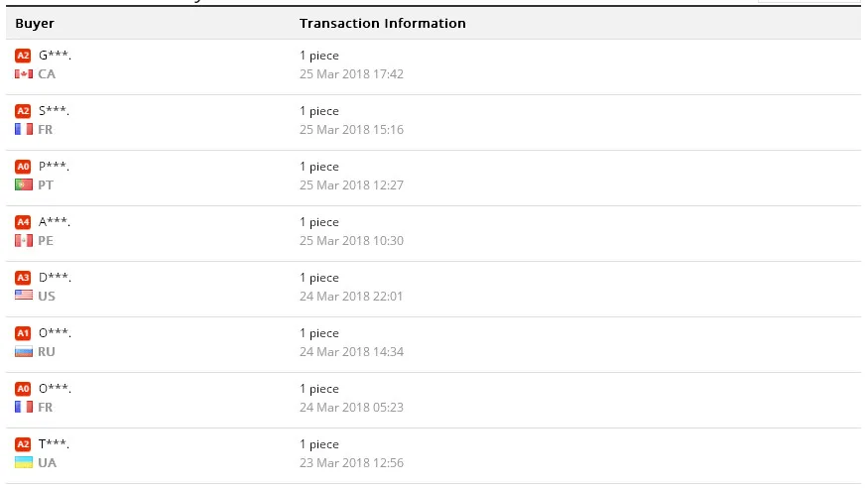Click the Peru flag icon next to PE
Viewport: 868px width, 489px height.
(24, 241)
